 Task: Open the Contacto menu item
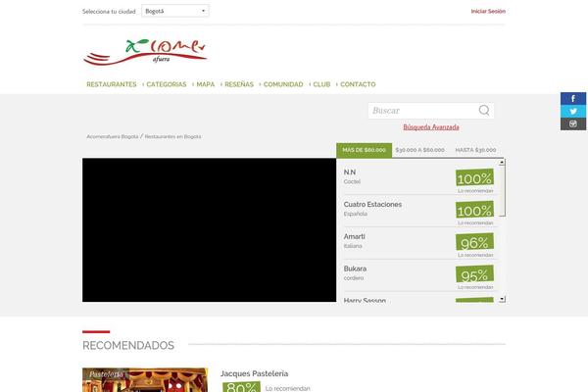point(358,84)
